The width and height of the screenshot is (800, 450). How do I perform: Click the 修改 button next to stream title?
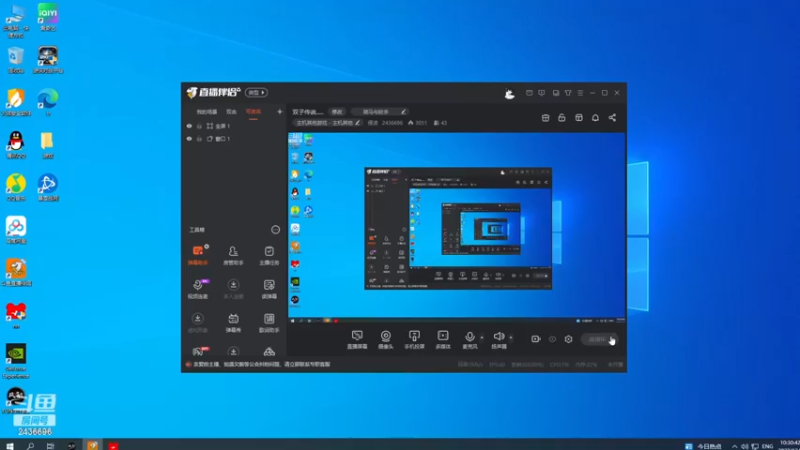(x=337, y=112)
